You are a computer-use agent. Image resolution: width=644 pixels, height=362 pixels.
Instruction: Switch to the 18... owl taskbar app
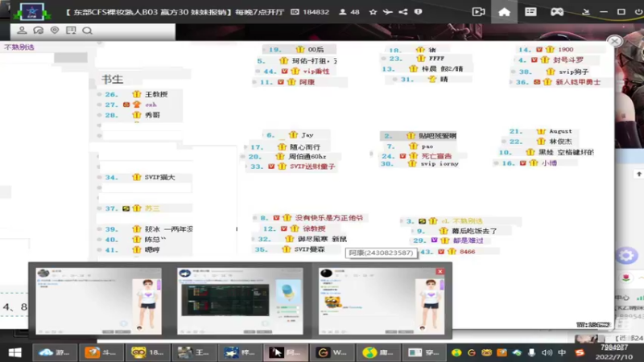[147, 352]
